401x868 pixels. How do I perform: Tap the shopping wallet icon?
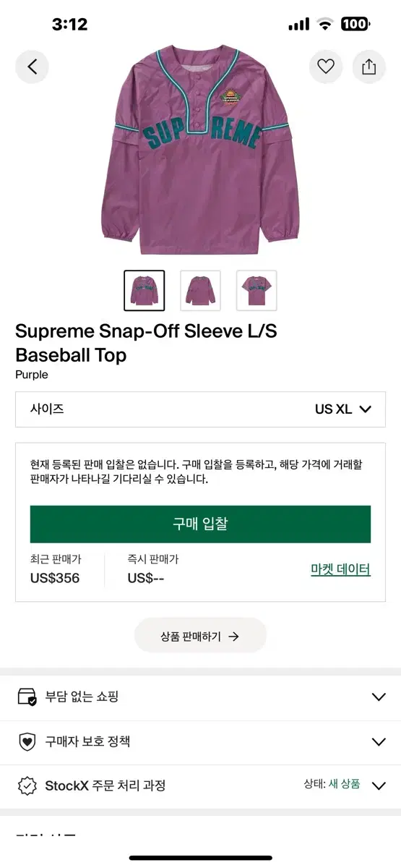27,697
